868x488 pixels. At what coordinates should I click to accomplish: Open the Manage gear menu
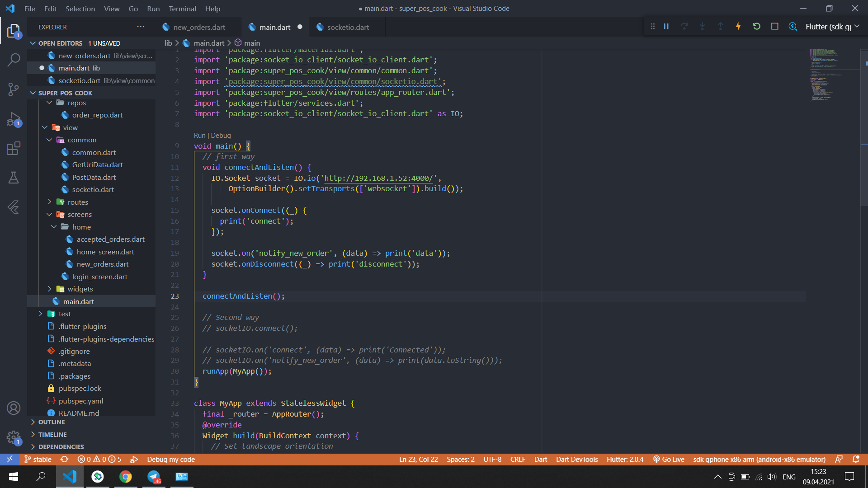tap(14, 437)
